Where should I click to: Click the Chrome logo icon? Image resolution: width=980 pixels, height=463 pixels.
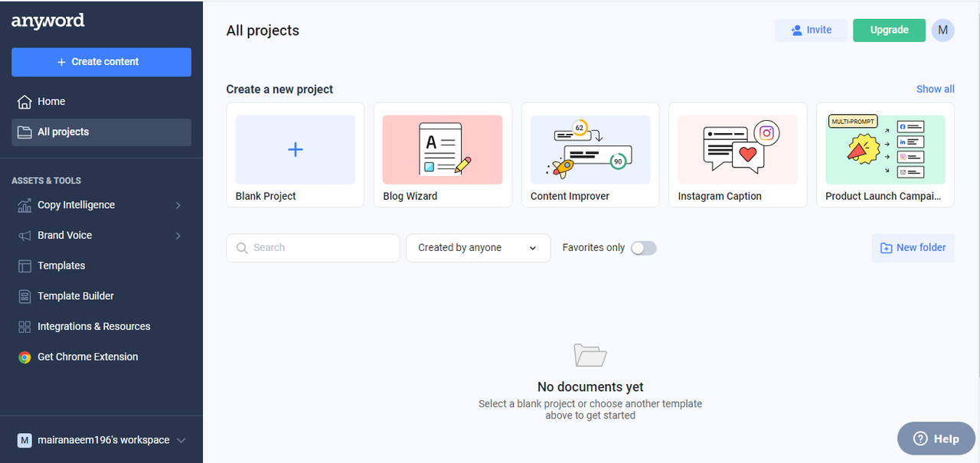pos(24,357)
